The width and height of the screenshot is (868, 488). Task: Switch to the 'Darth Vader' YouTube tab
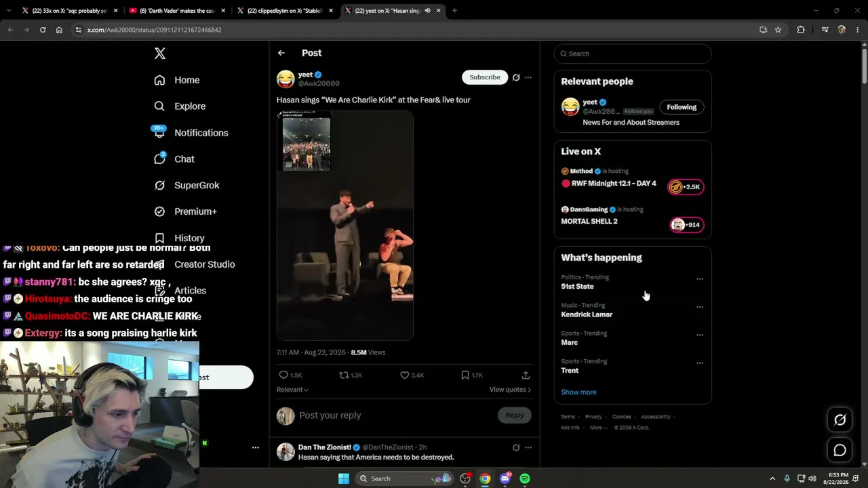click(x=178, y=11)
